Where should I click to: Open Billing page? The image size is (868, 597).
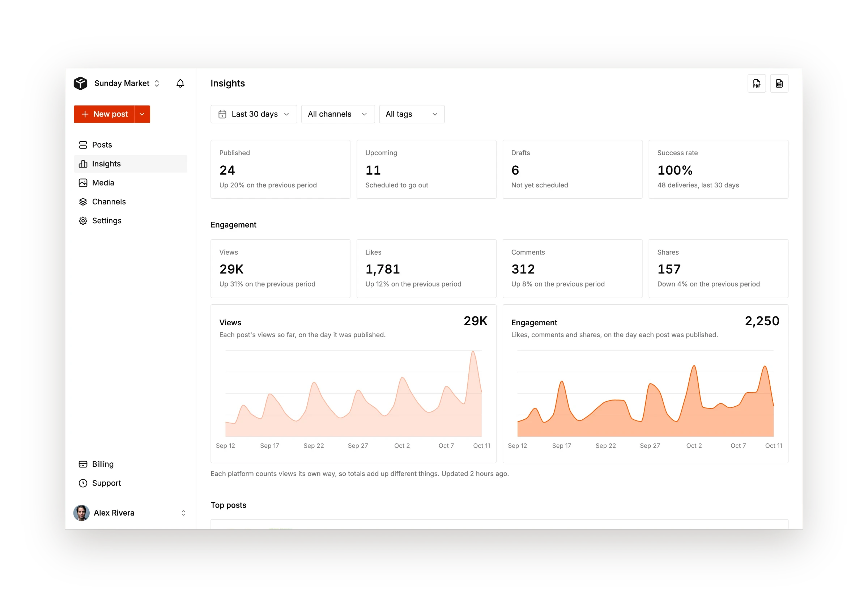pyautogui.click(x=130, y=464)
